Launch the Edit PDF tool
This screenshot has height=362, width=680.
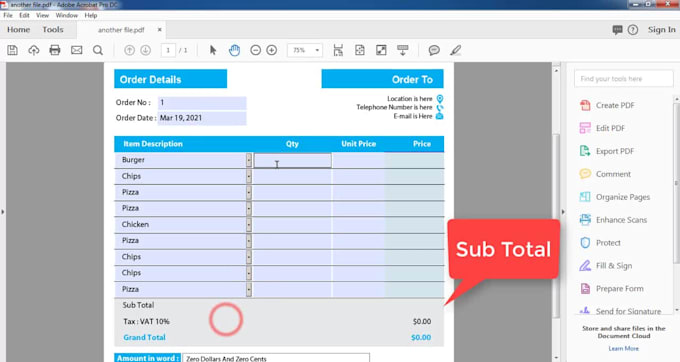coord(602,128)
